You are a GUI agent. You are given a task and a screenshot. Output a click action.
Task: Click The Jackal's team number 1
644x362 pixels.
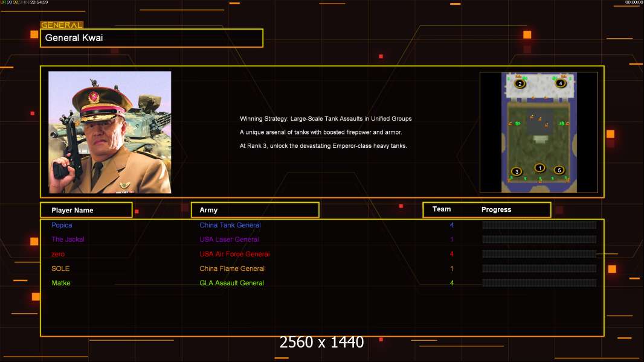coord(452,240)
